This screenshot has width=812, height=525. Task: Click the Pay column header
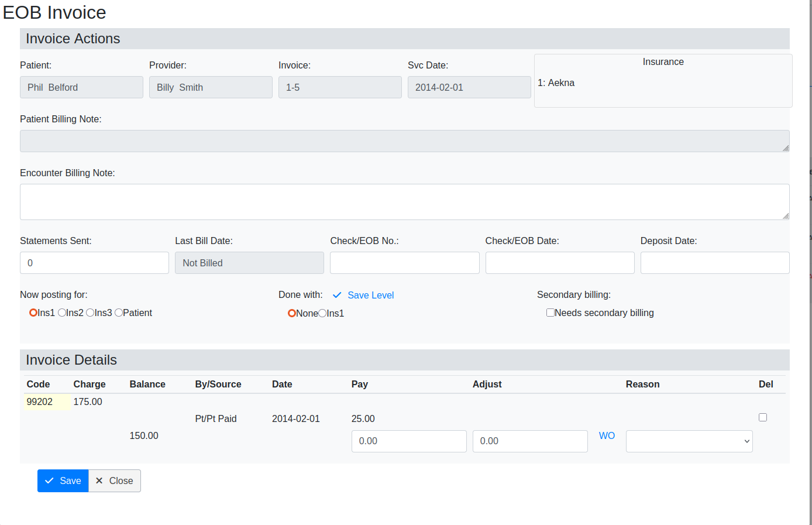point(360,384)
